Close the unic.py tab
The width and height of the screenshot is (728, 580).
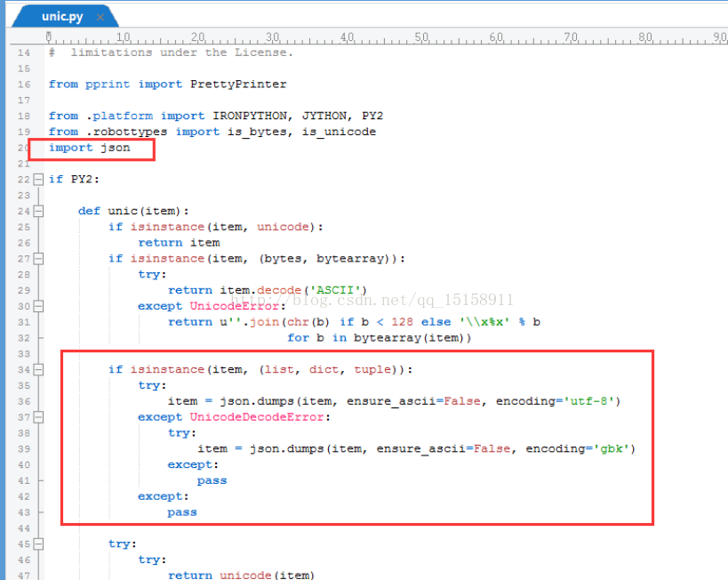pos(100,18)
